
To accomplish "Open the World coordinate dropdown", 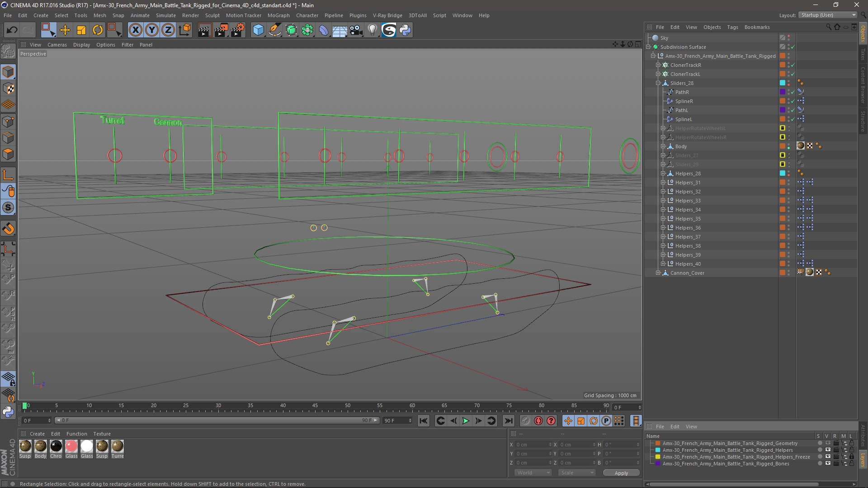I will click(x=533, y=473).
